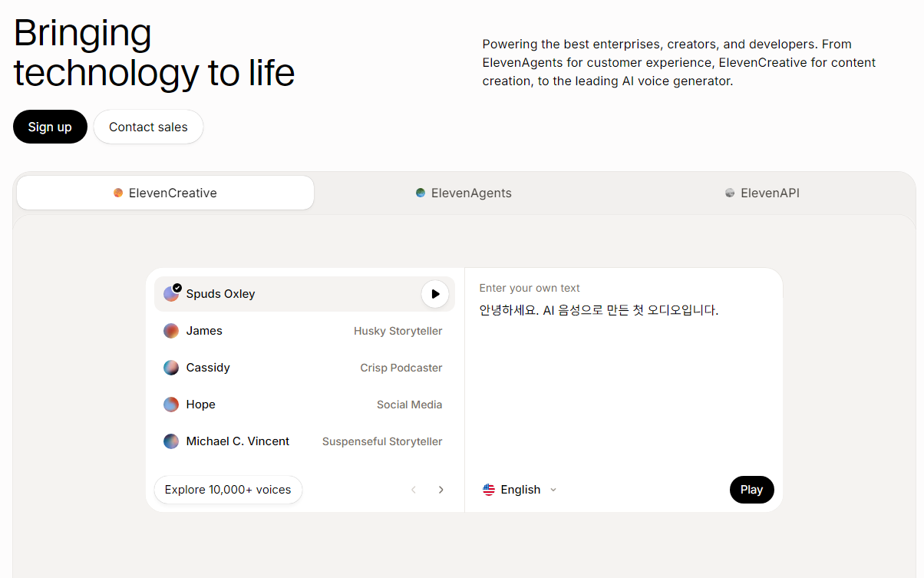
Task: Play the Spuds Oxley voice preview
Action: [435, 294]
